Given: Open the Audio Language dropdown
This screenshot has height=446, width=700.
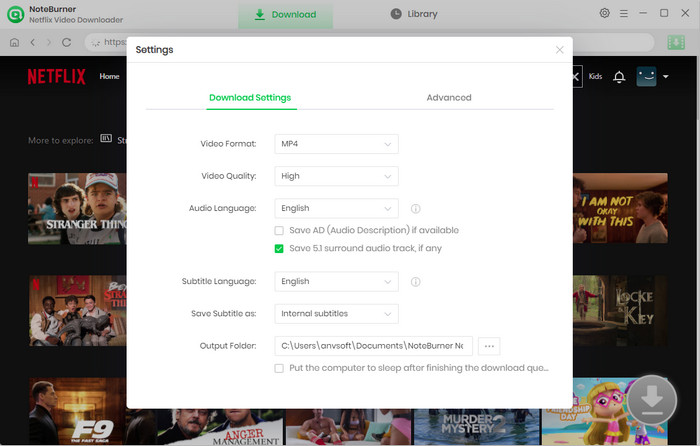Looking at the screenshot, I should (337, 208).
